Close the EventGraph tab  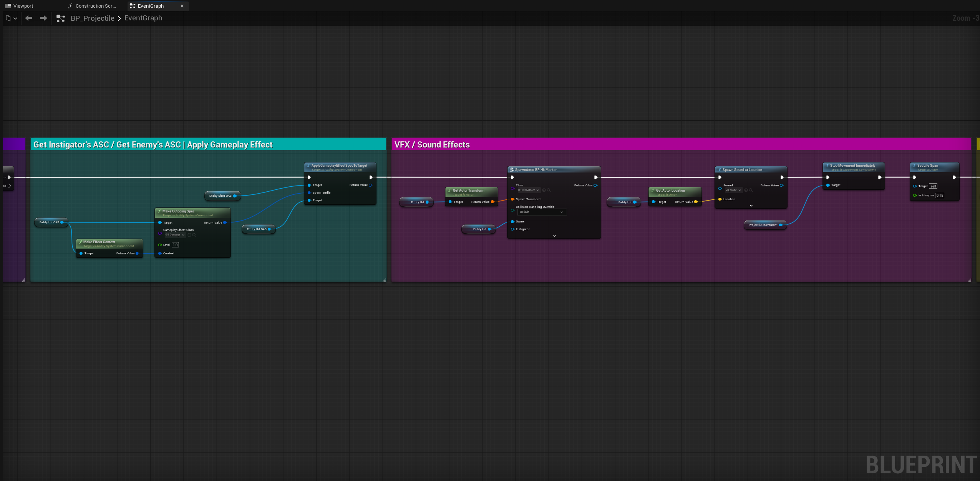click(x=182, y=6)
